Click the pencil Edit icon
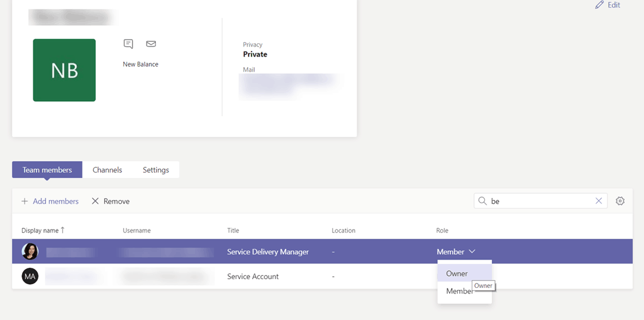The width and height of the screenshot is (644, 320). point(599,5)
